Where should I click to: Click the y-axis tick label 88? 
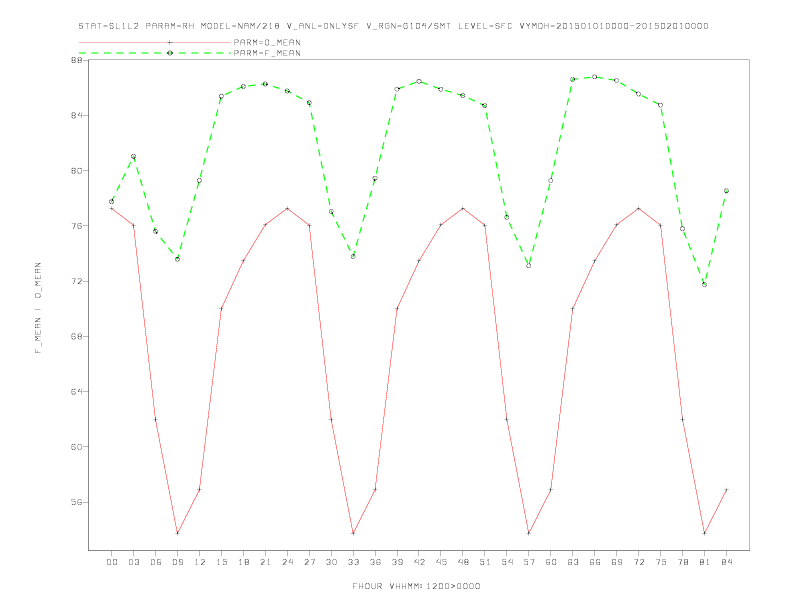pos(77,60)
